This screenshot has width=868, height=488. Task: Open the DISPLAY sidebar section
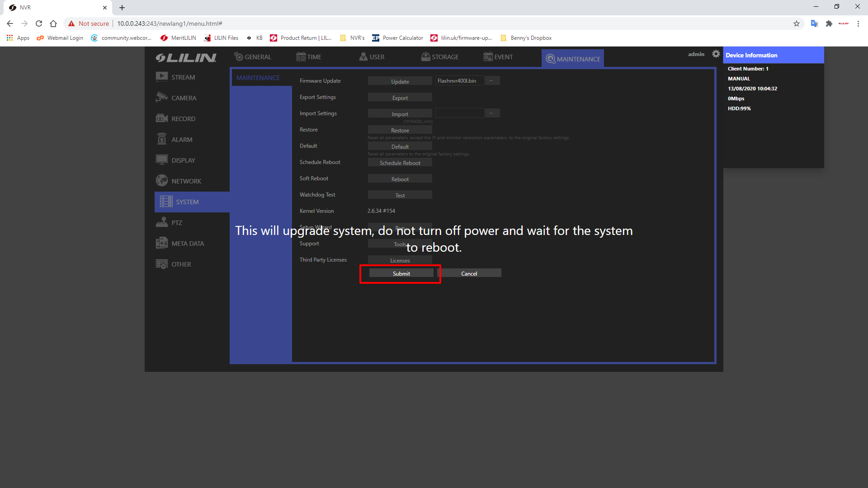tap(183, 160)
